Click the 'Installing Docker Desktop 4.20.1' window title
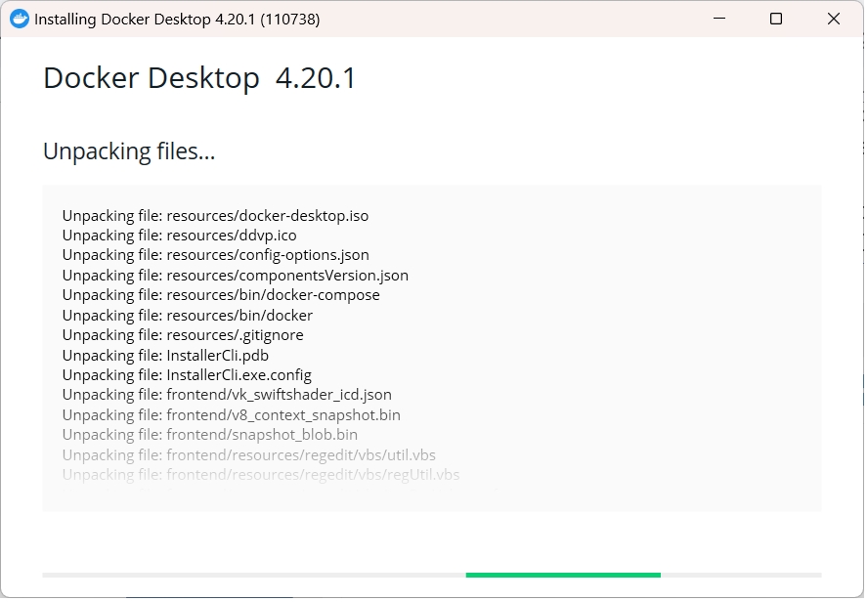The width and height of the screenshot is (868, 602). (177, 19)
